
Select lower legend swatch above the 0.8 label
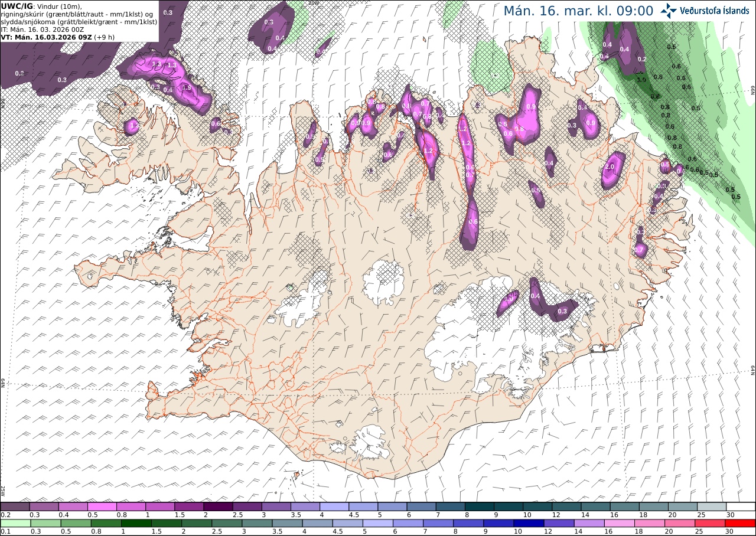tap(106, 523)
